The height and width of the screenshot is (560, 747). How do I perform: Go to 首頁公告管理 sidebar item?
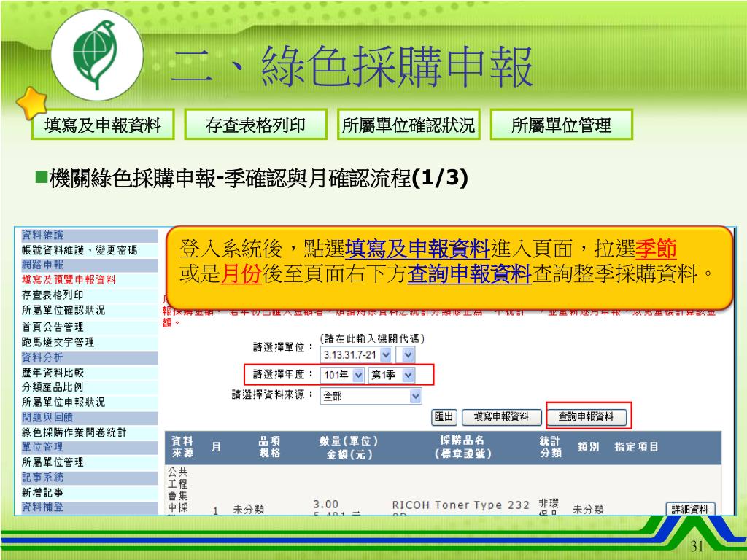[53, 327]
